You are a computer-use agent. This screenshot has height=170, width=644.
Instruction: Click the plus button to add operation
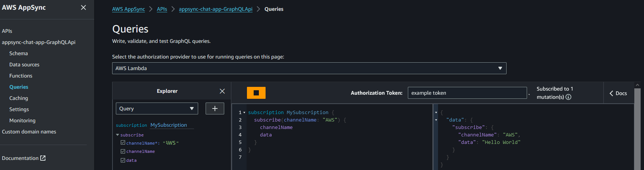[215, 108]
